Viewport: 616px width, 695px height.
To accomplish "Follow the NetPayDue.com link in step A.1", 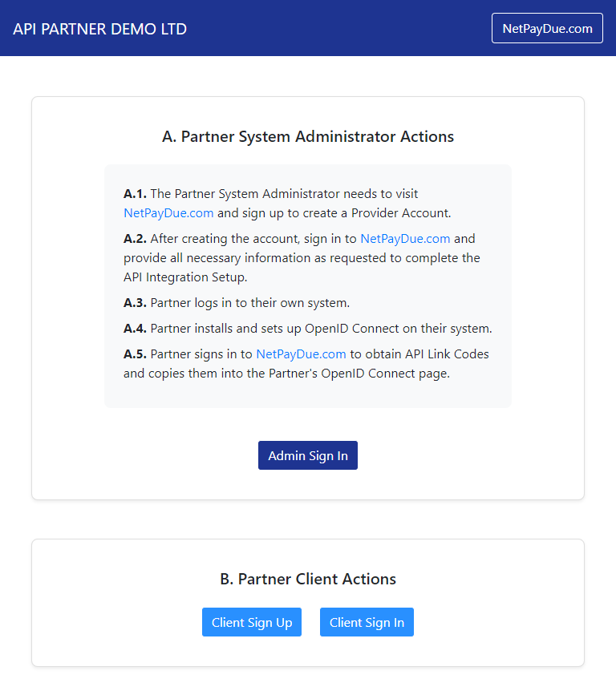I will point(168,213).
